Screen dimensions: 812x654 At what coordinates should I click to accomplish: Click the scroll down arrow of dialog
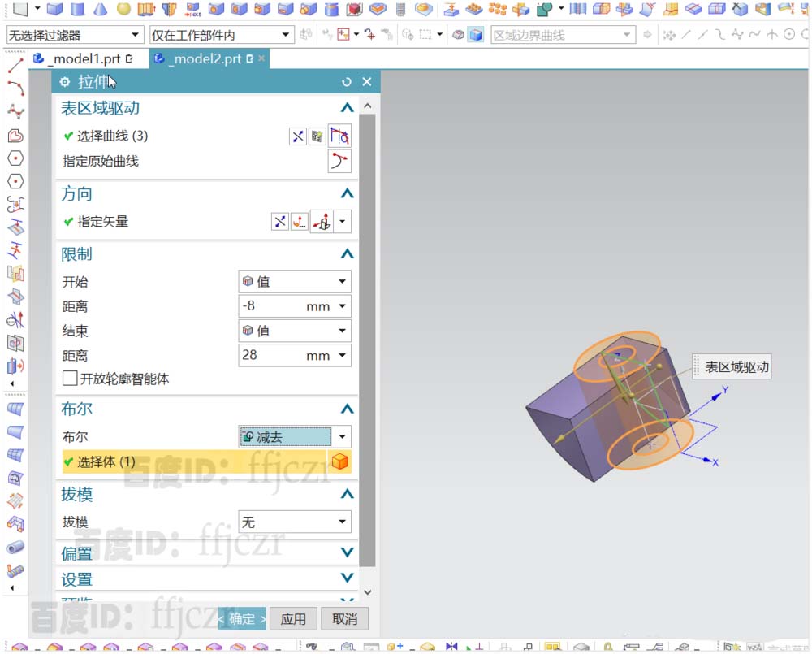coord(368,591)
